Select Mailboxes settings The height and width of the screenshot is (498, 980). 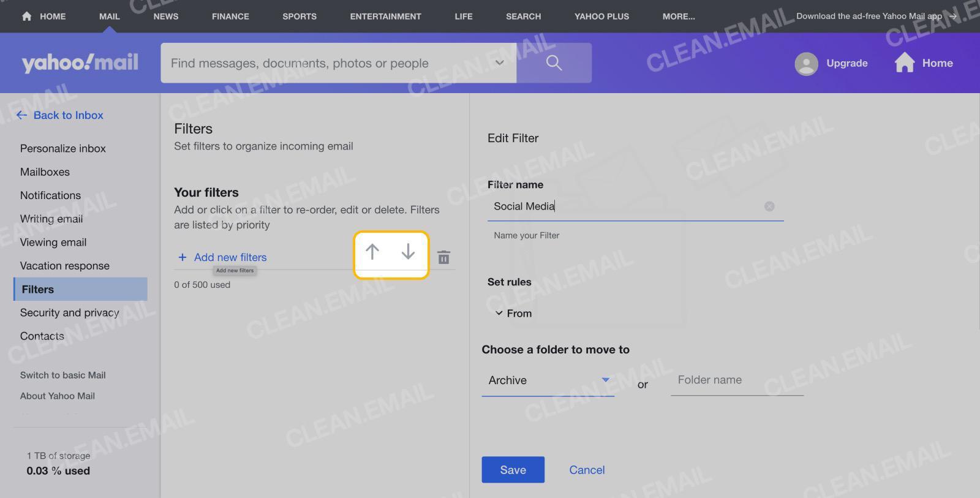pos(45,172)
